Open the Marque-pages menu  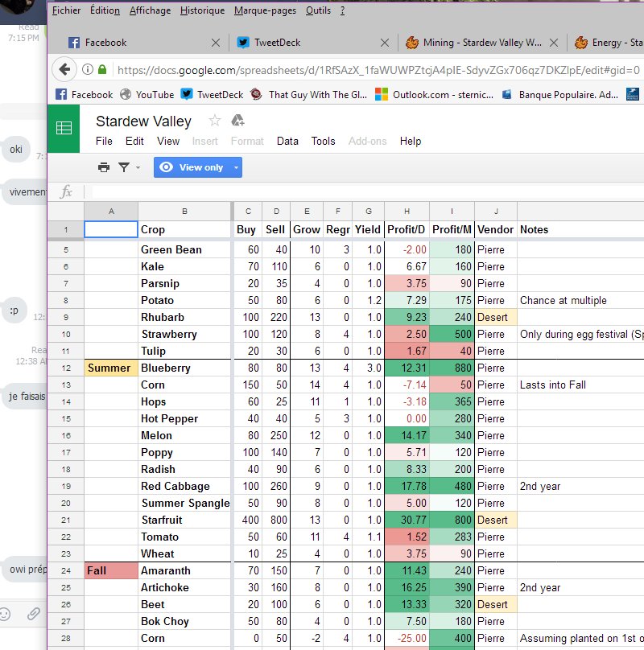pyautogui.click(x=265, y=10)
